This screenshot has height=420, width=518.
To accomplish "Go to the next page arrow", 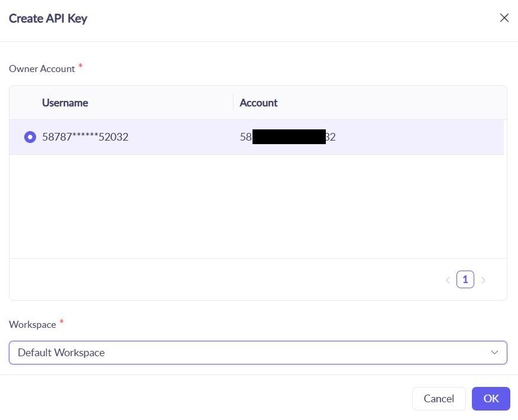I will (x=483, y=280).
